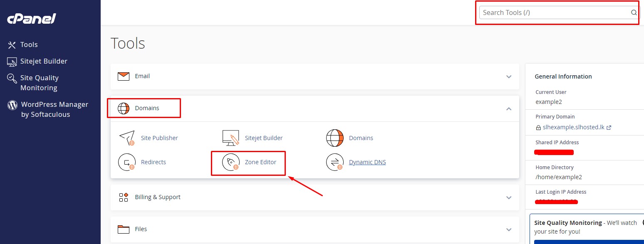Open the Redirects icon
Viewport: 644px width, 244px height.
[127, 162]
